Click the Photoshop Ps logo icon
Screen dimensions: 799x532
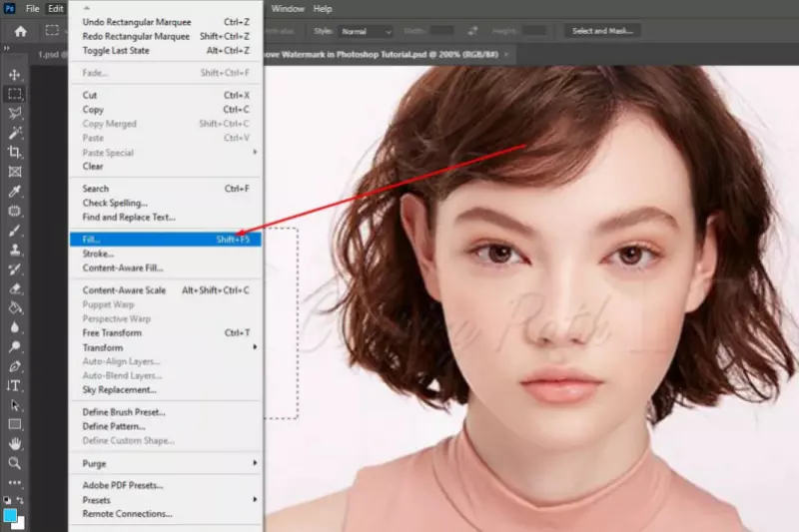(x=9, y=9)
